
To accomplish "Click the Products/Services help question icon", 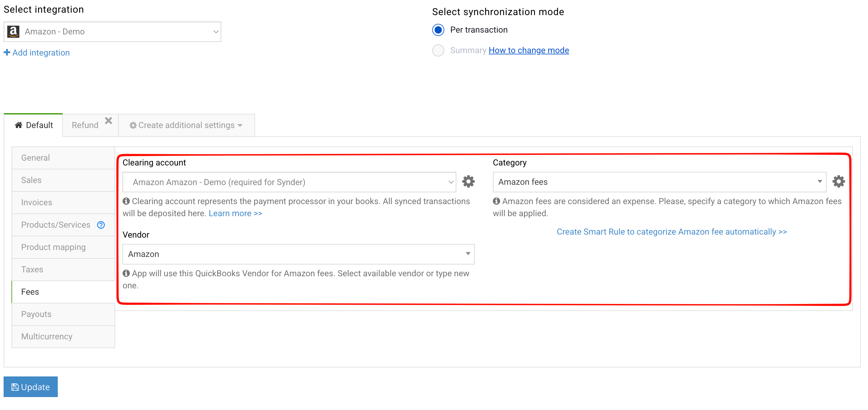I will coord(101,225).
